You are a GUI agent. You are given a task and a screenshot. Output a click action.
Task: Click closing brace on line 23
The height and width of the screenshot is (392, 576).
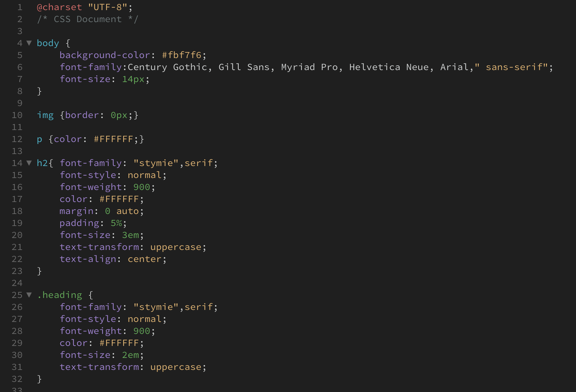(39, 271)
